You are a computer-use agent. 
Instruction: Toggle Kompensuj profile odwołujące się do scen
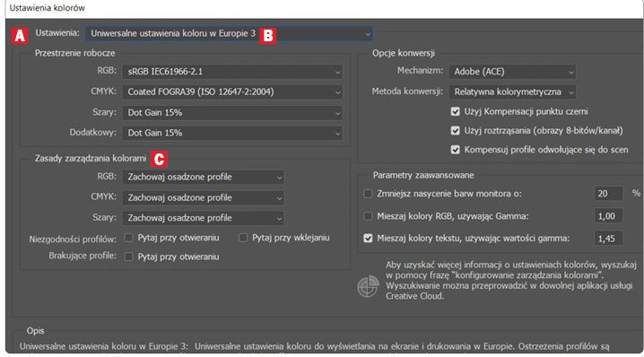tap(455, 150)
